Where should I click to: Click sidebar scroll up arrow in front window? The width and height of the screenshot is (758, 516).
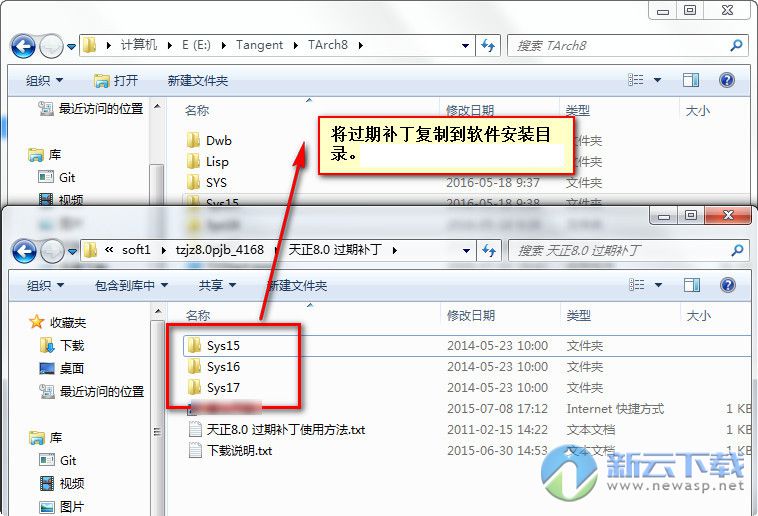158,311
